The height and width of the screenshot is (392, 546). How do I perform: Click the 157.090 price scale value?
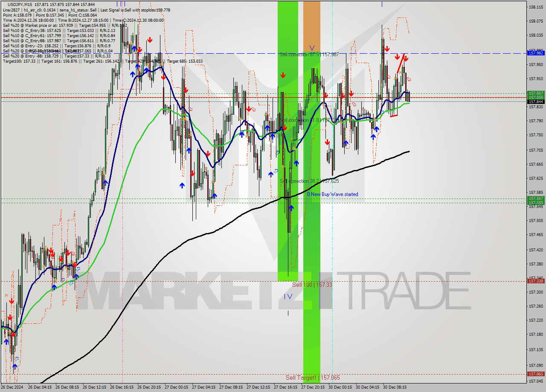pyautogui.click(x=536, y=365)
